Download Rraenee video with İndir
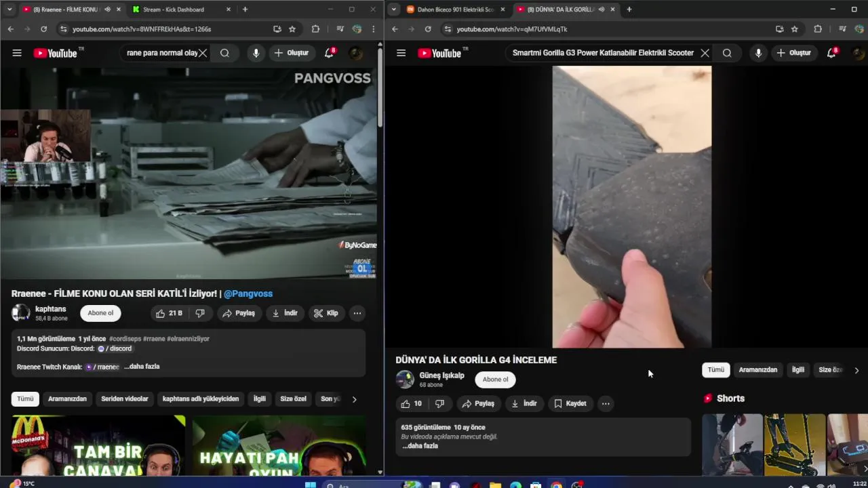 coord(285,313)
